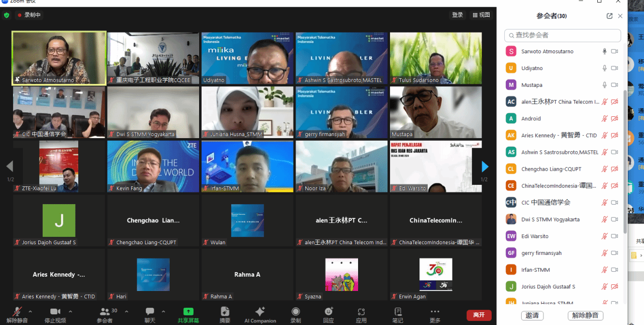The width and height of the screenshot is (644, 325).
Task: Click the red leave (离开) button
Action: 478,315
